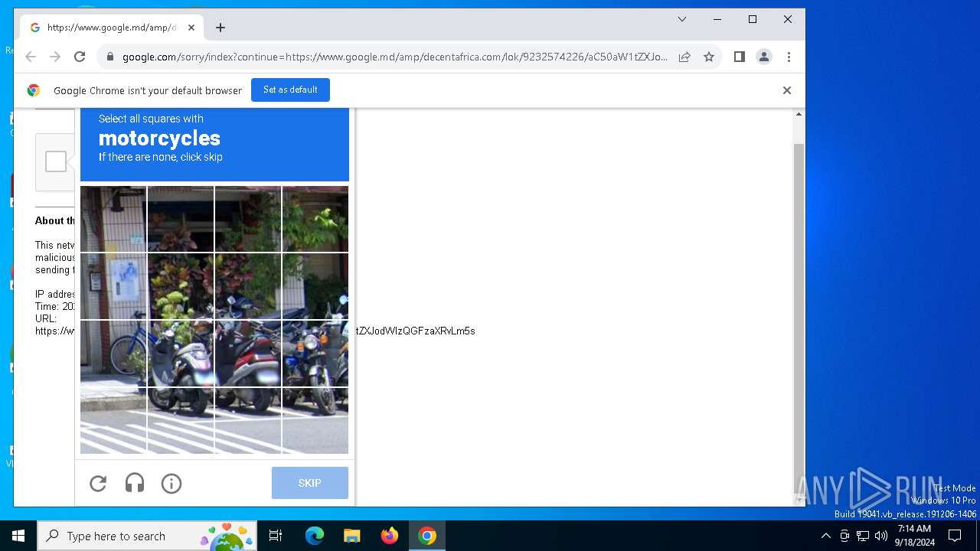
Task: Open Windows Start menu
Action: tap(18, 536)
